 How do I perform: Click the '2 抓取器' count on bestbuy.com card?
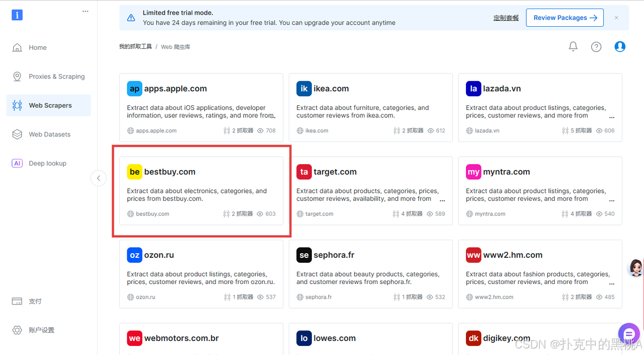[x=243, y=214]
